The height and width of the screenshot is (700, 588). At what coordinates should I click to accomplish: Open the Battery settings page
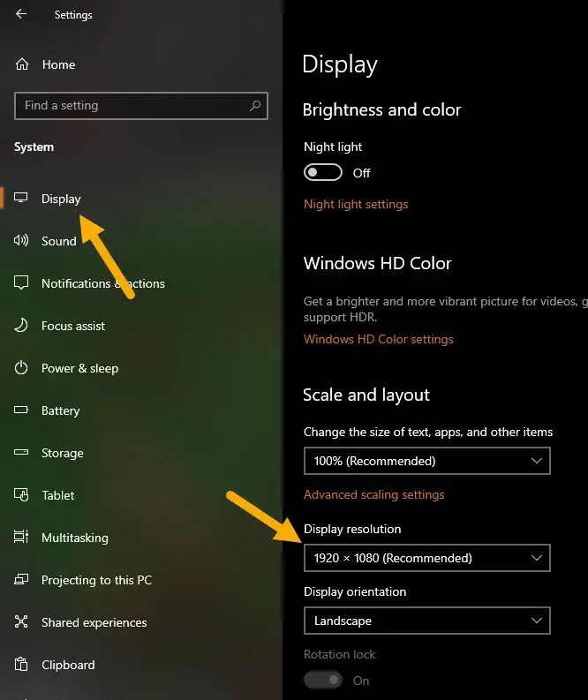click(x=61, y=410)
